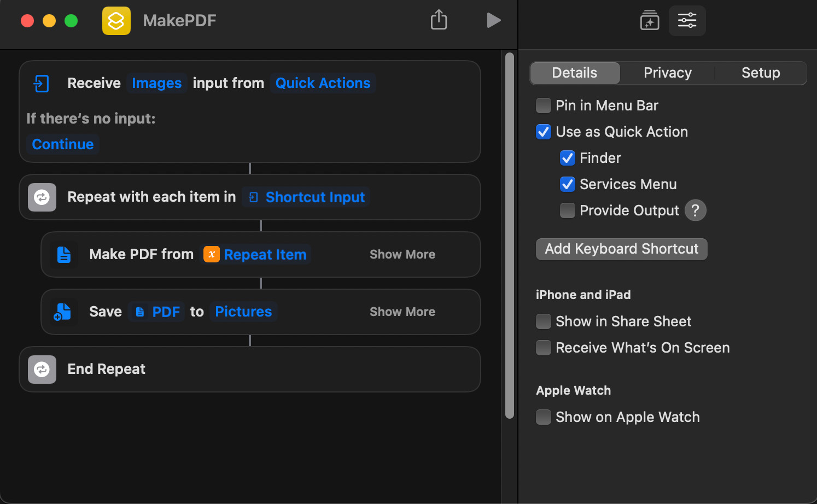Click the Add Keyboard Shortcut button
This screenshot has height=504, width=817.
[x=621, y=249]
